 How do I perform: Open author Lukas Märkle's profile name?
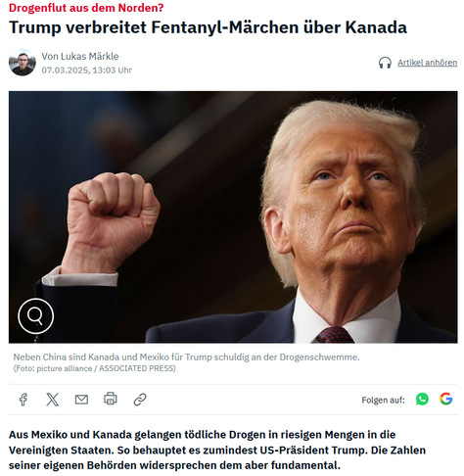80,56
